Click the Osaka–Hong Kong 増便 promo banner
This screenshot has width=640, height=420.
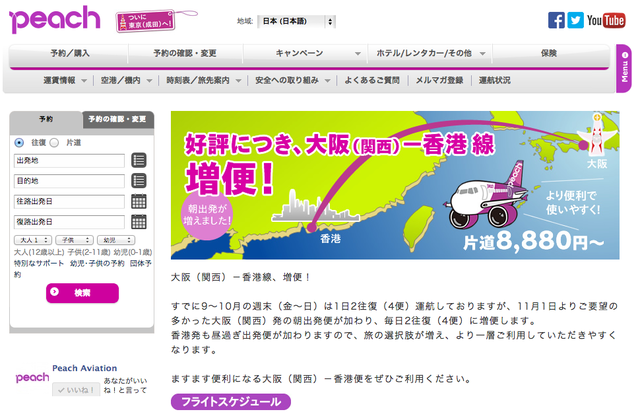[x=395, y=185]
